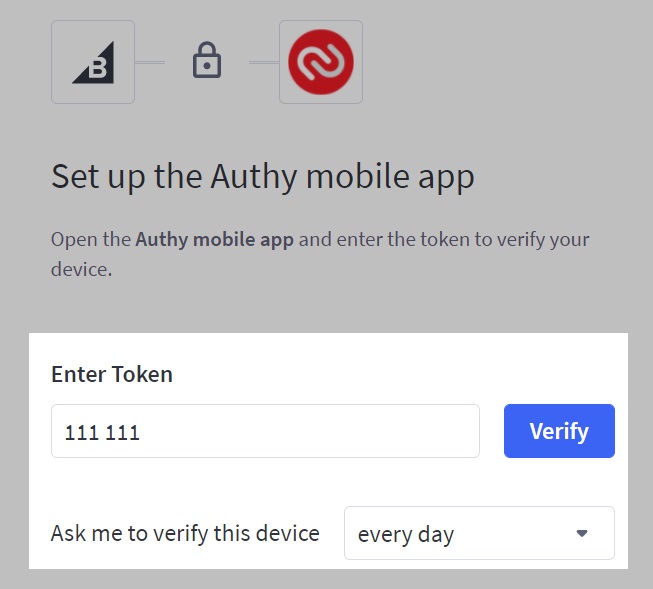The width and height of the screenshot is (653, 589).
Task: Click the "every day" selected option text
Action: point(405,534)
